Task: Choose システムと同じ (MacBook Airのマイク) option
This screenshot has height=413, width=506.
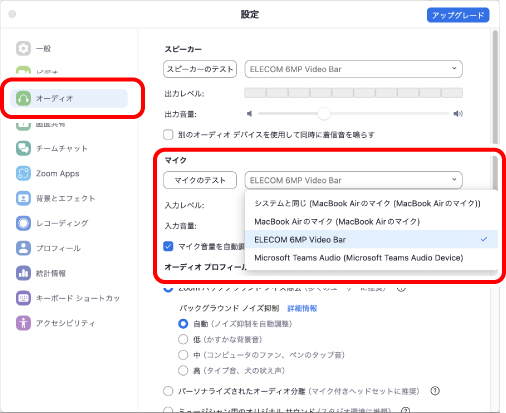Action: [x=371, y=203]
